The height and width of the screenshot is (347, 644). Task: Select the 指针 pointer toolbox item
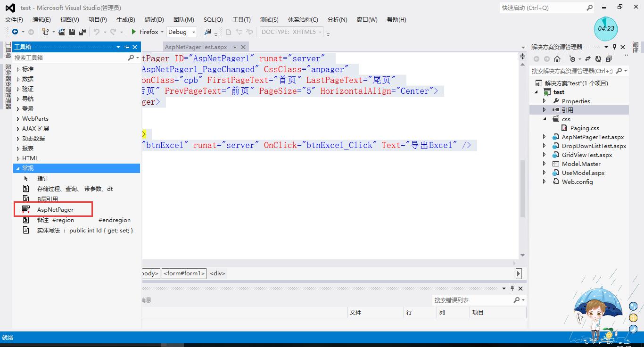pos(42,179)
